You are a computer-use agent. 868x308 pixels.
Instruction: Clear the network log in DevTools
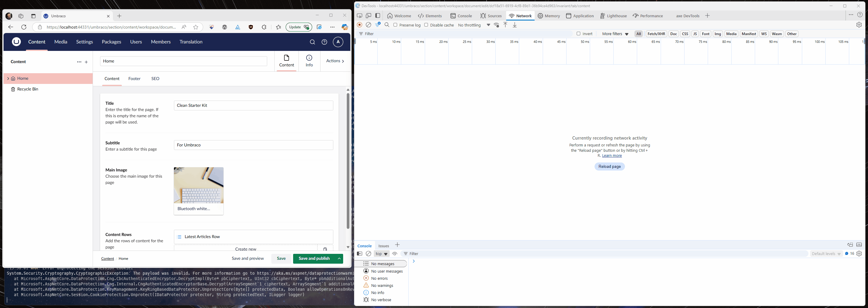pyautogui.click(x=368, y=25)
